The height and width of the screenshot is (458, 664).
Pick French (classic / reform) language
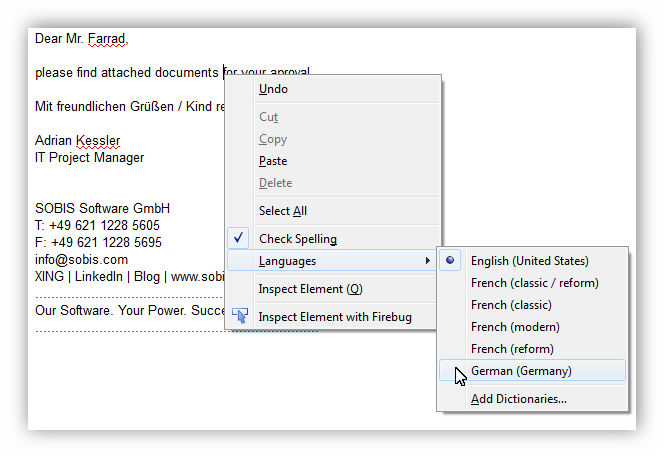(x=532, y=283)
